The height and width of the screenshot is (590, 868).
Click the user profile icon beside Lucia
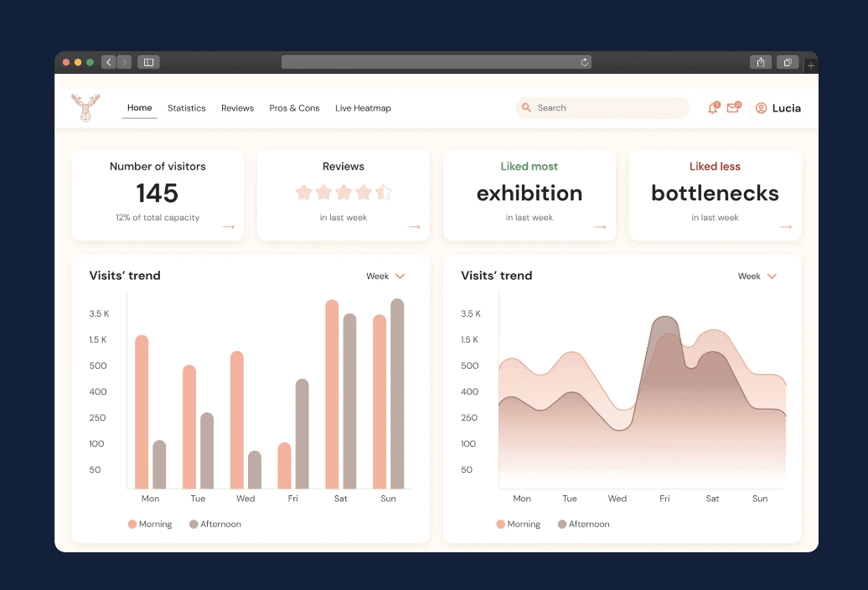pos(761,108)
